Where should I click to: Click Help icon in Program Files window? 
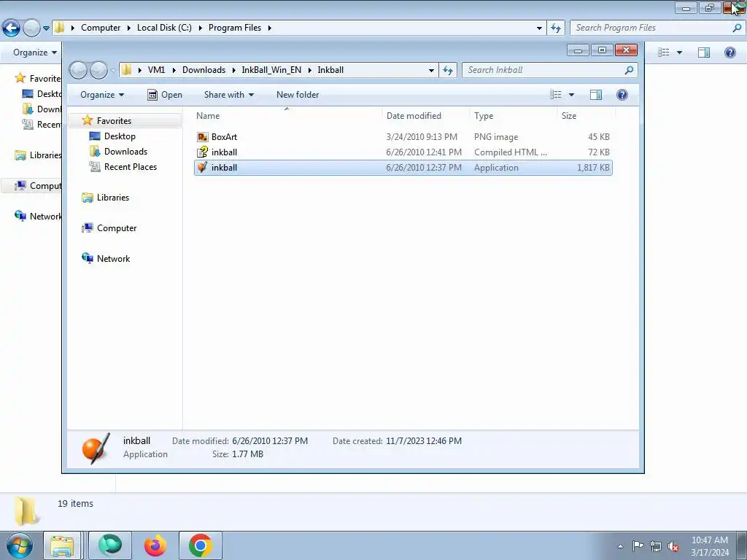729,52
